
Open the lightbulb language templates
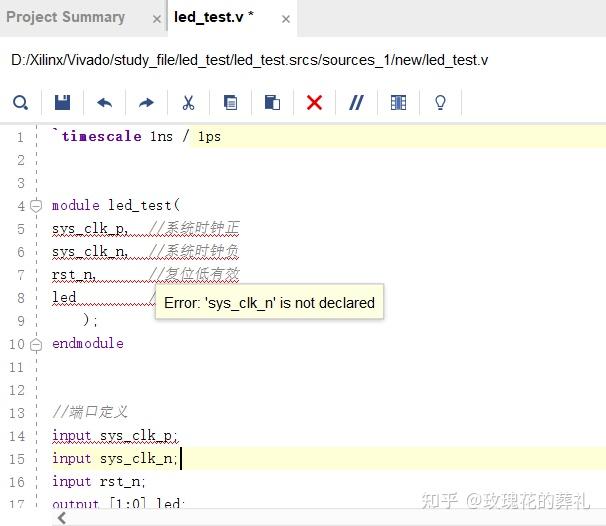pos(440,103)
